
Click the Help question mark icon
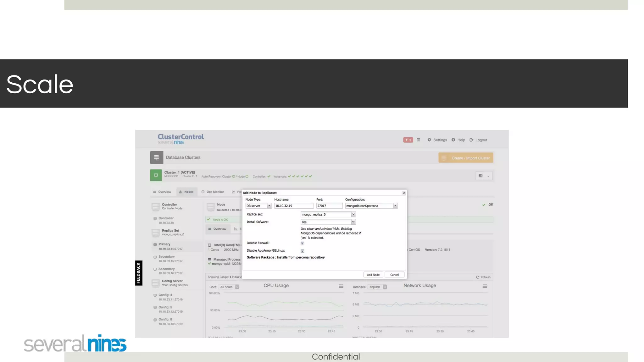click(x=453, y=140)
